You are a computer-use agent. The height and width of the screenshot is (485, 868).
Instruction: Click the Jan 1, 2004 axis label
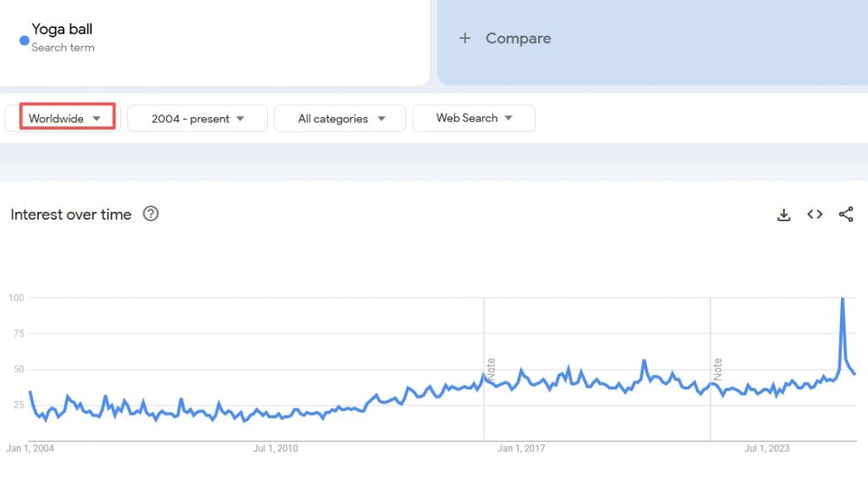pos(30,449)
